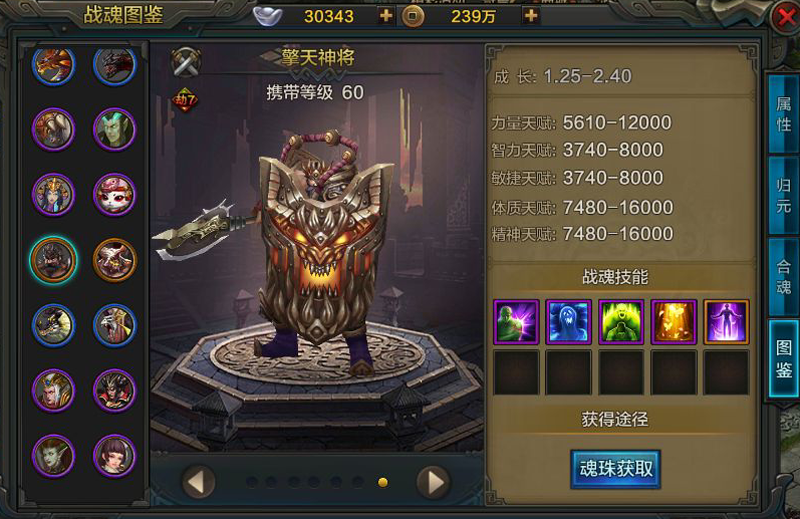800x519 pixels.
Task: Open the 归元 side tab
Action: [x=784, y=196]
